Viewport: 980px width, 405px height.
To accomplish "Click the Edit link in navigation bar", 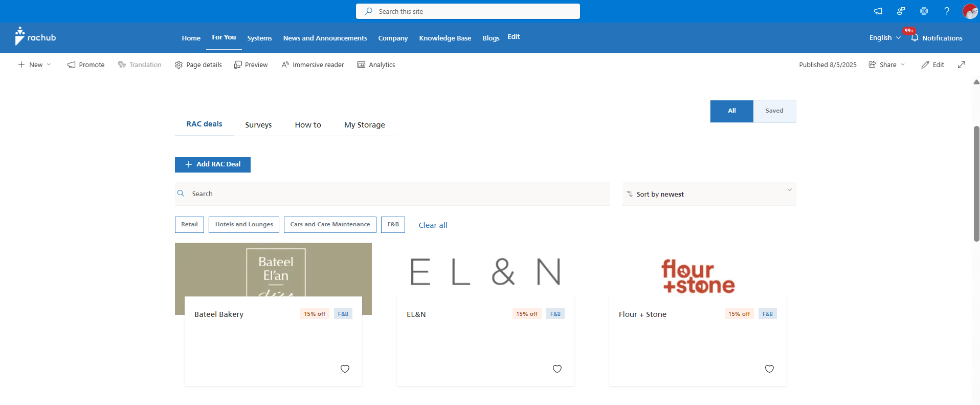I will pyautogui.click(x=514, y=37).
